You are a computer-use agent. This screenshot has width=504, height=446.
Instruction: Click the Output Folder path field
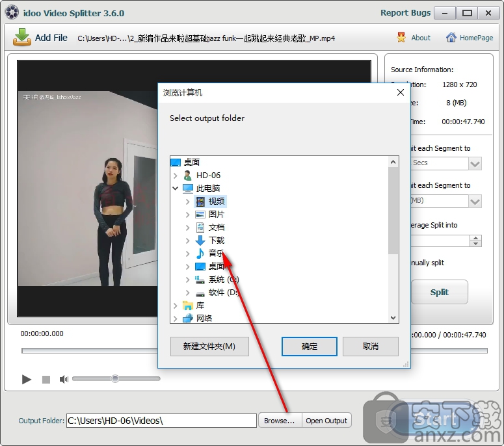[x=161, y=421]
